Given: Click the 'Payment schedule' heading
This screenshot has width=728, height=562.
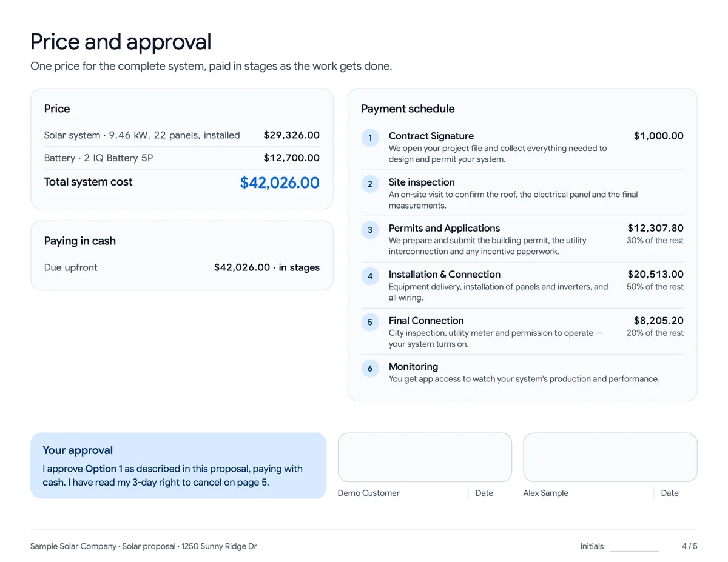Looking at the screenshot, I should [x=408, y=109].
